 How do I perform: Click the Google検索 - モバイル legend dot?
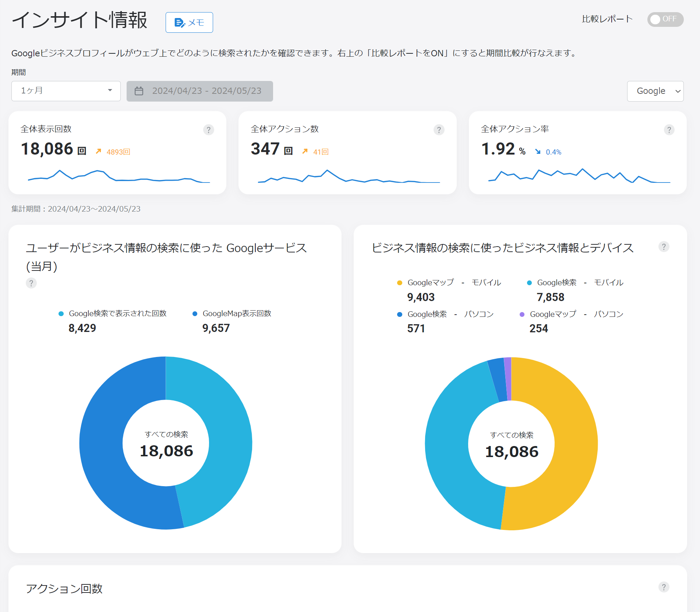coord(529,283)
